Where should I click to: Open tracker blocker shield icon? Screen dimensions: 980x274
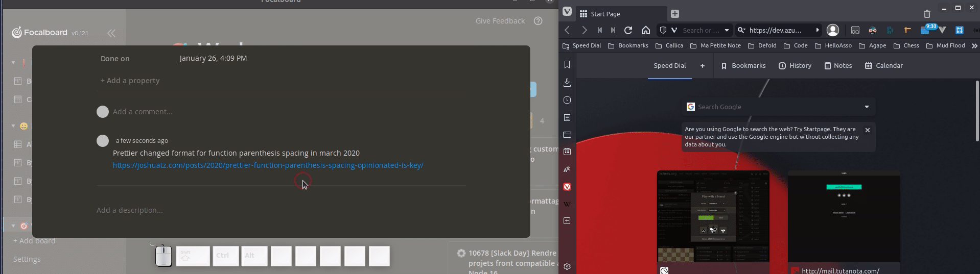tap(663, 30)
